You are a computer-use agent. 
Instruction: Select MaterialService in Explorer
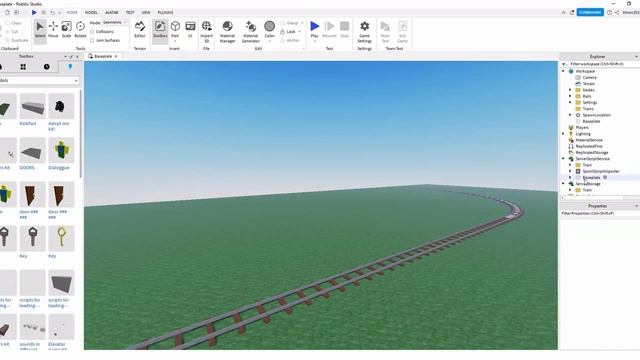[x=589, y=140]
